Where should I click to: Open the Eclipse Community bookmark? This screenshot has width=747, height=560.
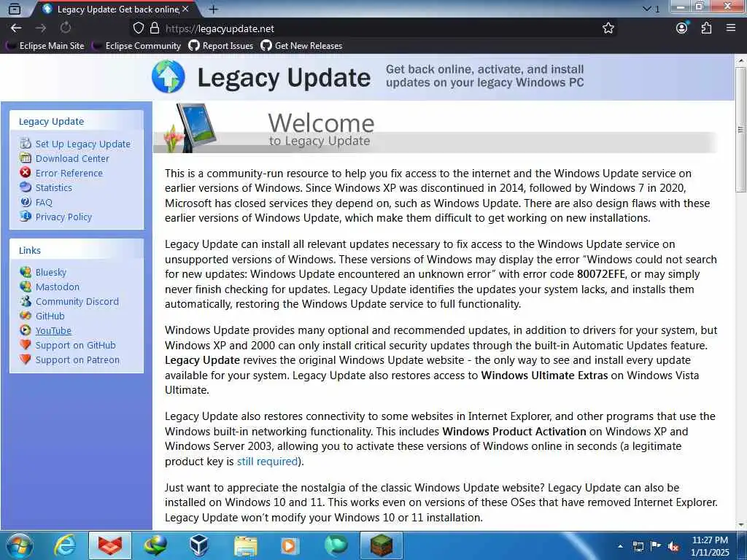(137, 46)
